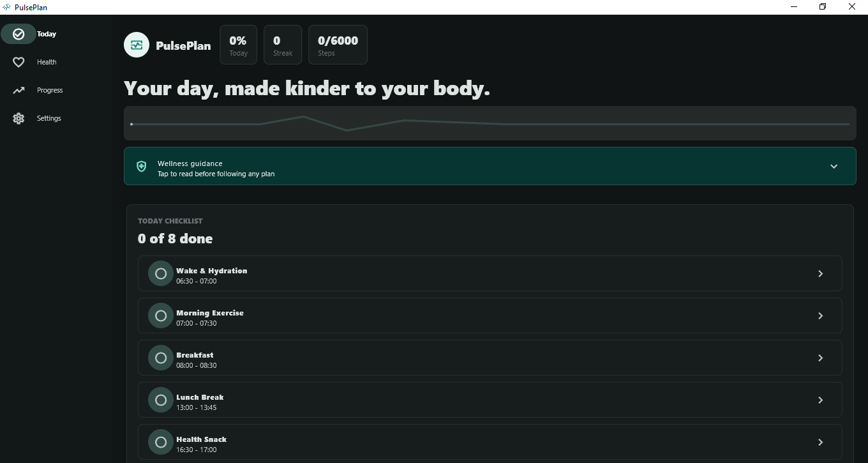Restore down the PulsePlan window
Screen dimensions: 868x463
point(823,7)
